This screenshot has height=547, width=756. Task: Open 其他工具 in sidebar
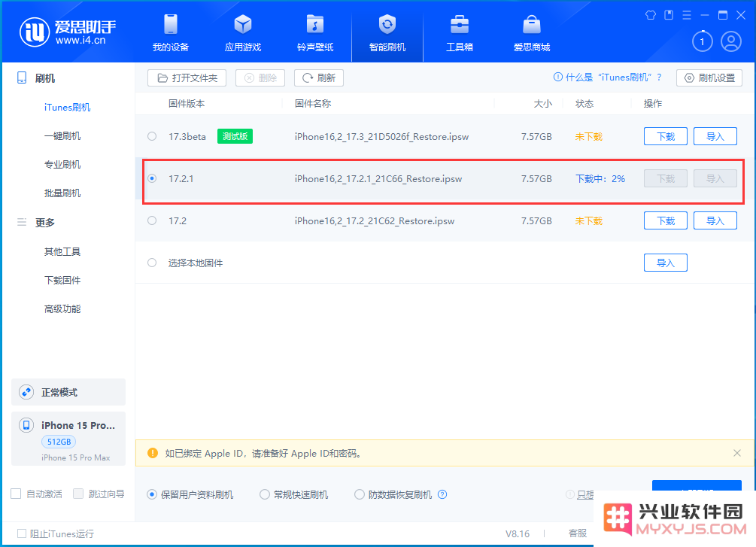pos(62,251)
